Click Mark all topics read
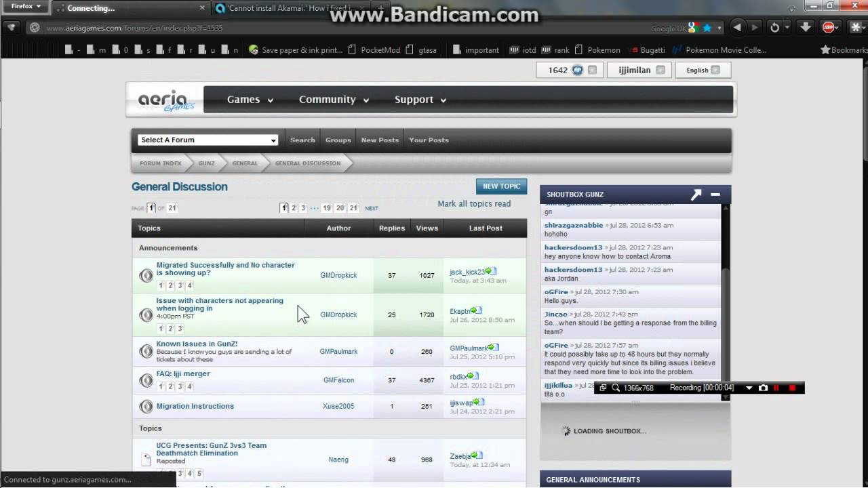 coord(474,203)
